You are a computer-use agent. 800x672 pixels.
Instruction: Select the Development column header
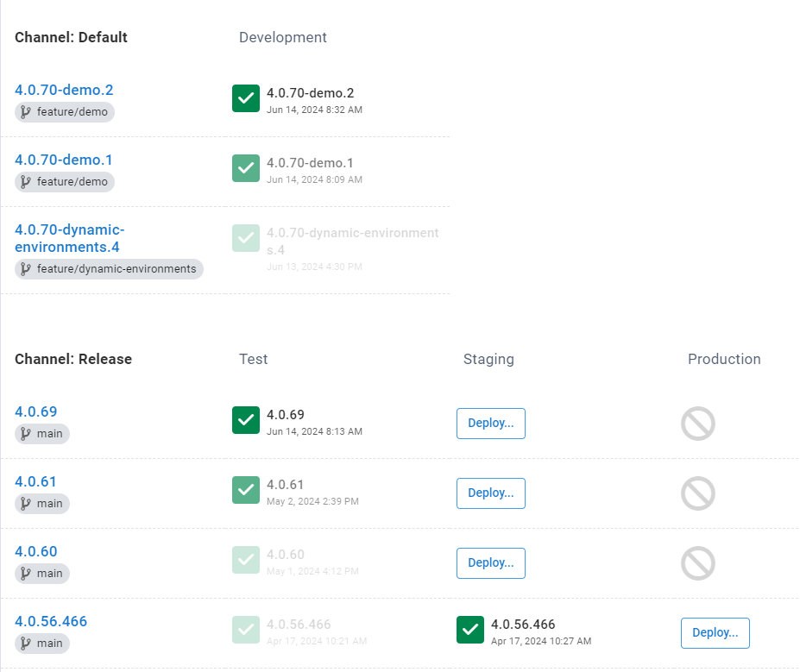tap(282, 37)
